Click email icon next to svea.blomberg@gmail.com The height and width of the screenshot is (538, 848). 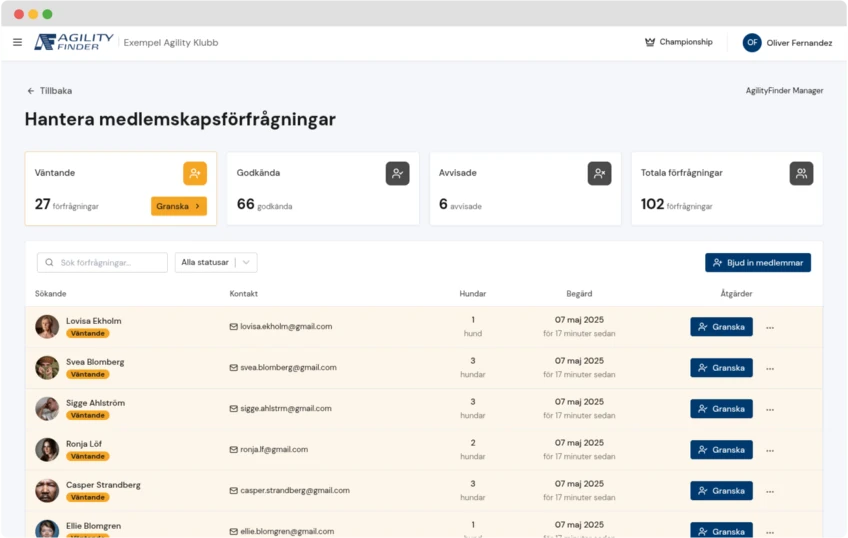click(234, 368)
